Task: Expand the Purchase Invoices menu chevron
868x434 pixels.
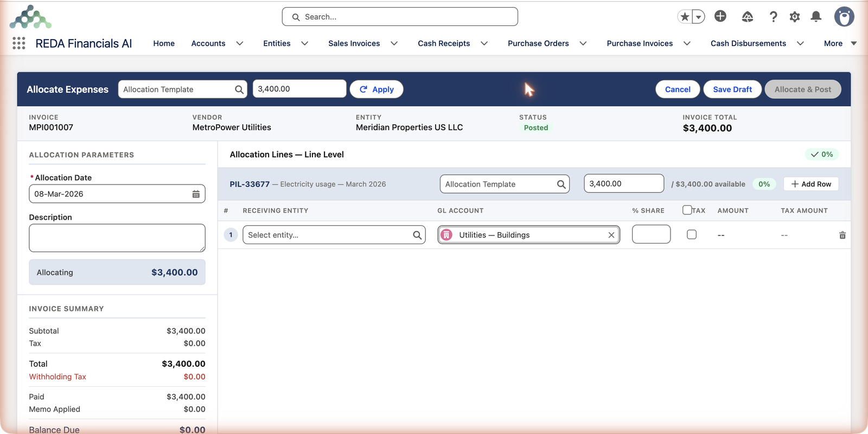Action: (687, 43)
